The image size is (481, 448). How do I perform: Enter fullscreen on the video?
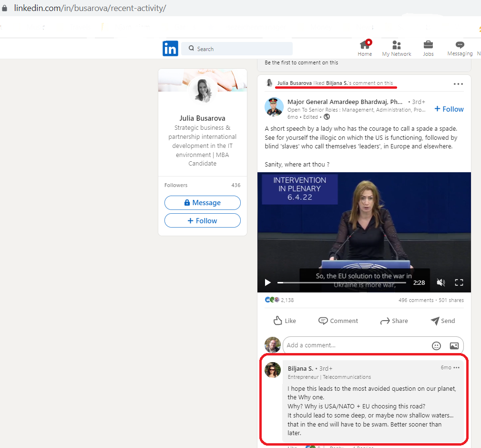pyautogui.click(x=459, y=282)
